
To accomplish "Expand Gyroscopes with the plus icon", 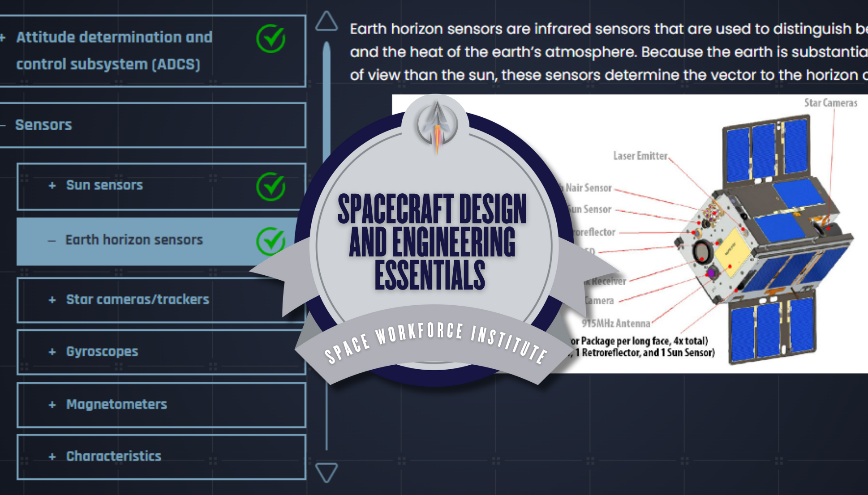I will (52, 352).
